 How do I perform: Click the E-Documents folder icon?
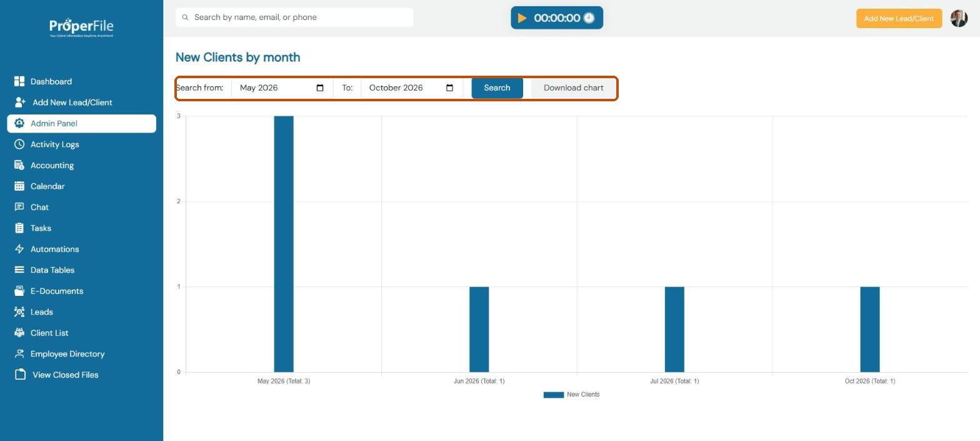pyautogui.click(x=19, y=291)
